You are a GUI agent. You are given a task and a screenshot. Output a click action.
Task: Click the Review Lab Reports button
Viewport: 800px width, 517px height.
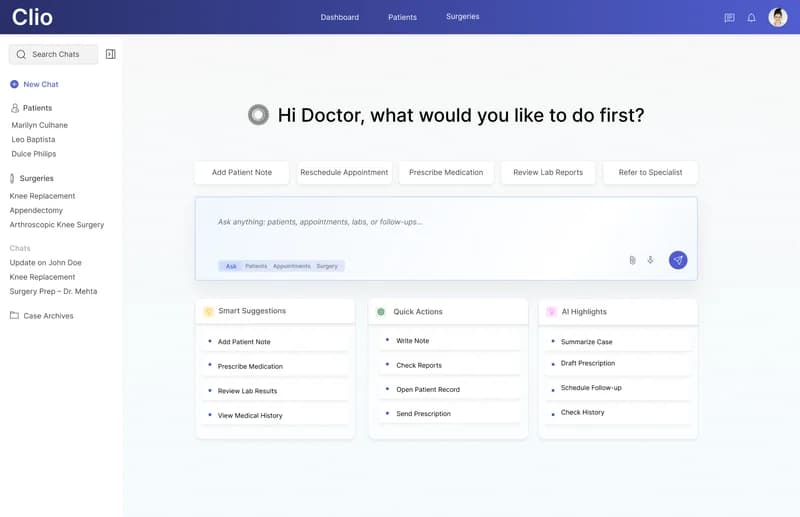[x=548, y=173]
